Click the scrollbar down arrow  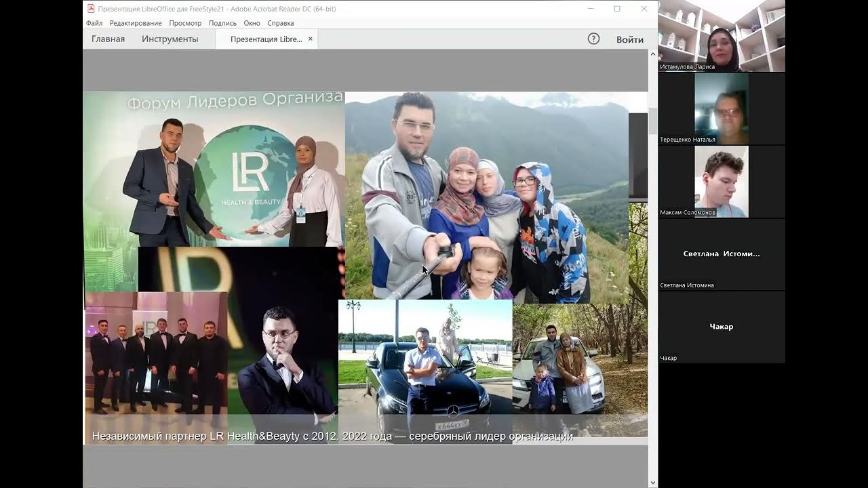pos(653,483)
